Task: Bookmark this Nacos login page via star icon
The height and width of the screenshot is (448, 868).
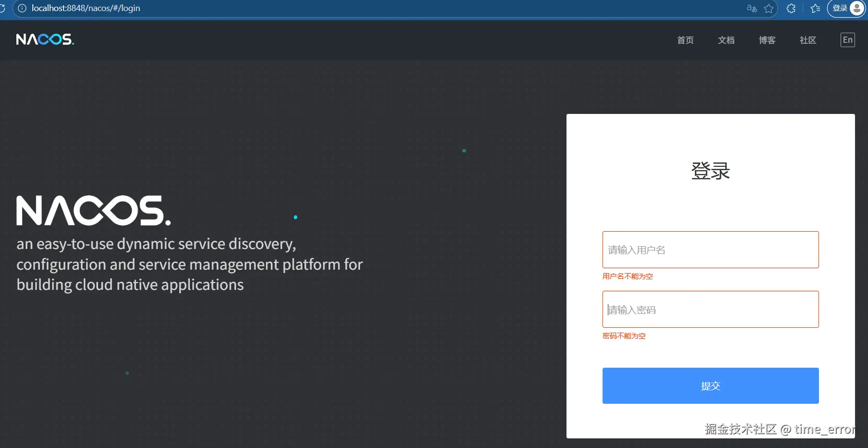Action: tap(768, 8)
